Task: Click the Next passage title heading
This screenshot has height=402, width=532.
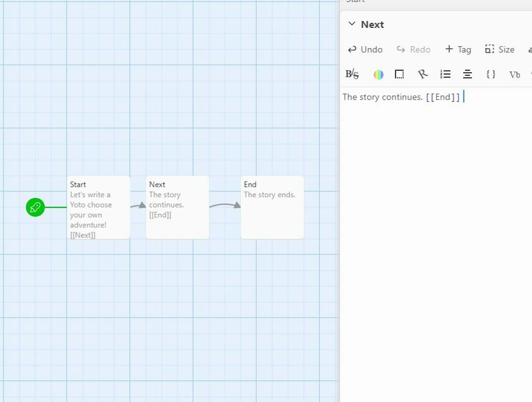Action: click(x=372, y=24)
